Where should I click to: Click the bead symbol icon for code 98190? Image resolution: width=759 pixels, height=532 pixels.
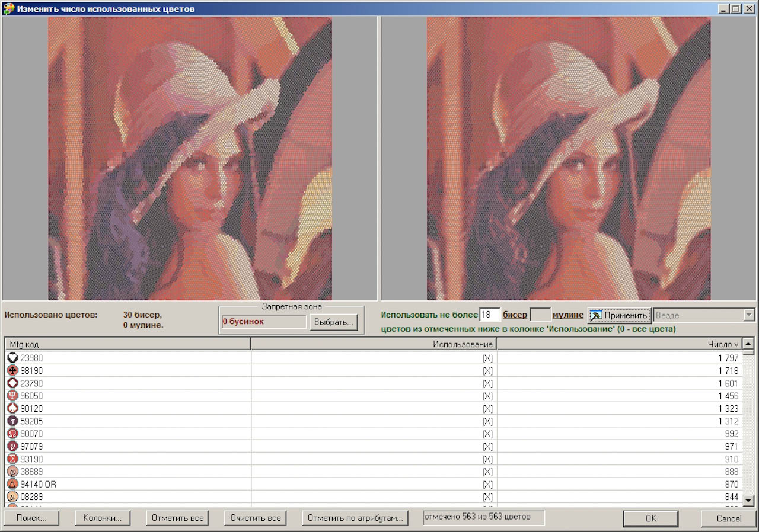13,370
